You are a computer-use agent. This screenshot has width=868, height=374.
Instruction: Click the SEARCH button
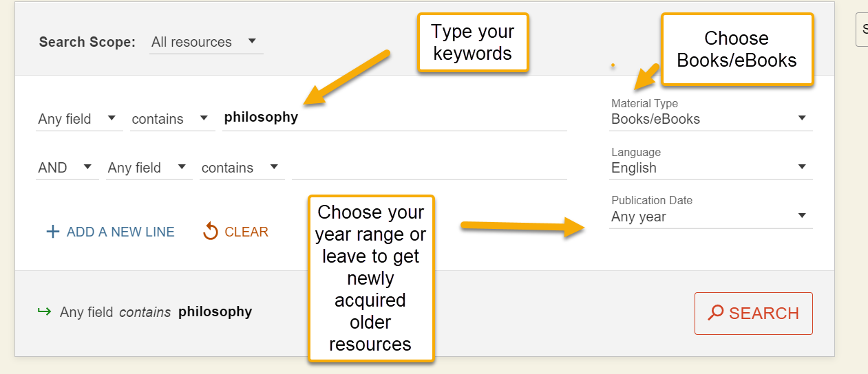(754, 313)
